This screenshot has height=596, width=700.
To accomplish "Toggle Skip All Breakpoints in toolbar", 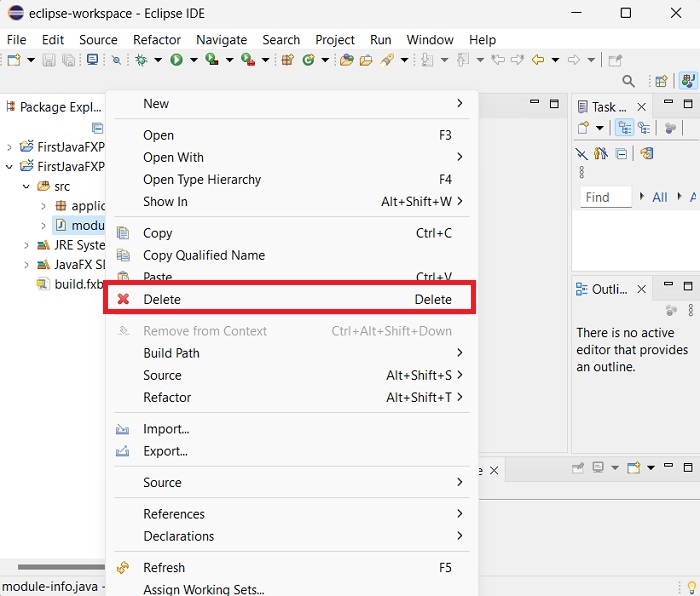I will point(117,60).
